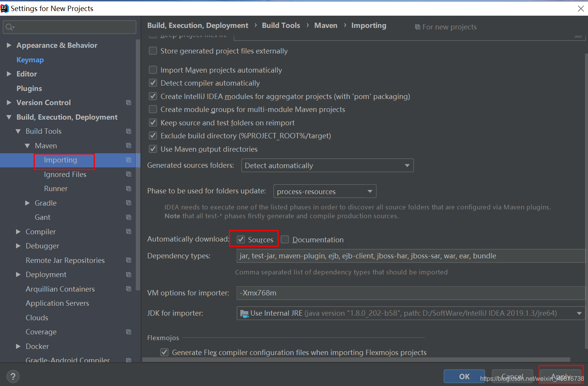Viewport: 588px width, 386px height.
Task: Expand the Editor tree node
Action: [x=9, y=74]
